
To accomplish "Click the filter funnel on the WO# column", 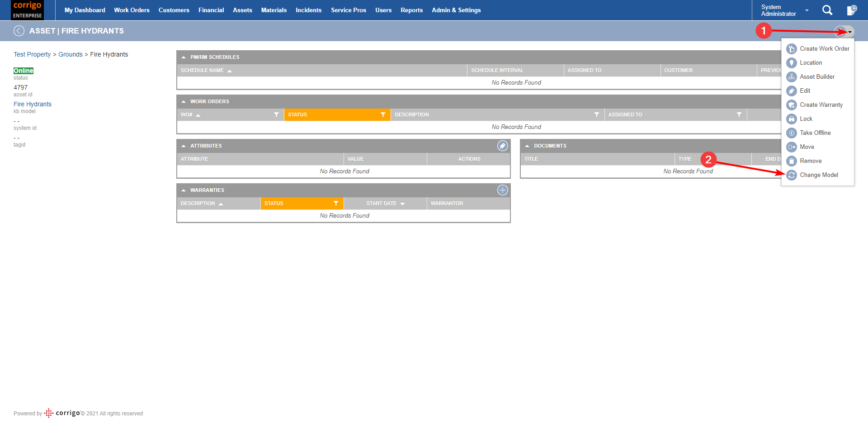I will click(277, 114).
